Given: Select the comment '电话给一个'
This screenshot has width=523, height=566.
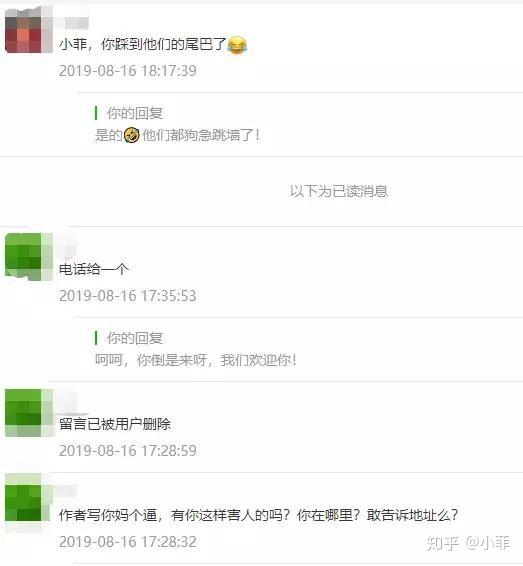Looking at the screenshot, I should click(x=94, y=269).
